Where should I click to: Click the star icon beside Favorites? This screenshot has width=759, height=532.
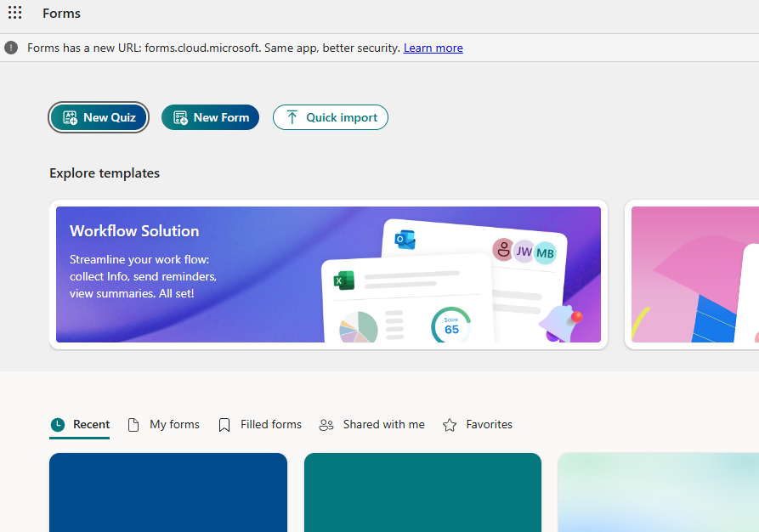pyautogui.click(x=450, y=425)
